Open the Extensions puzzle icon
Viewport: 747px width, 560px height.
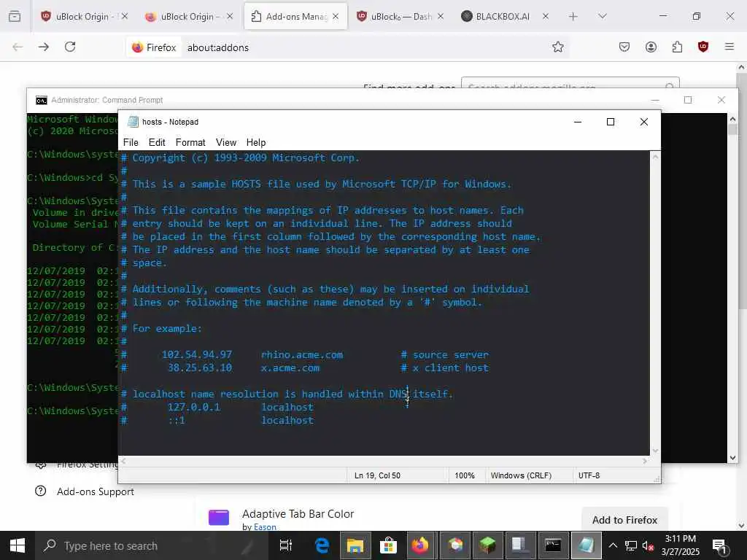pyautogui.click(x=677, y=47)
